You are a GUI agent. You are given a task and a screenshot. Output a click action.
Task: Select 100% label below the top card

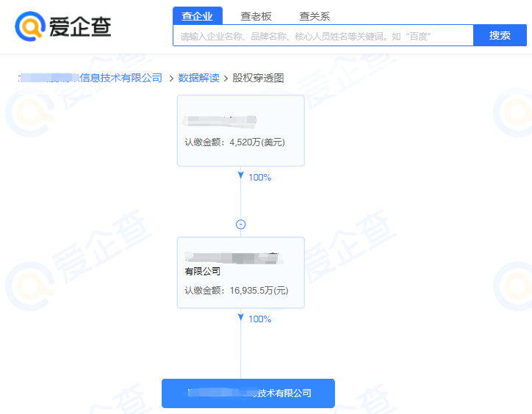click(260, 178)
